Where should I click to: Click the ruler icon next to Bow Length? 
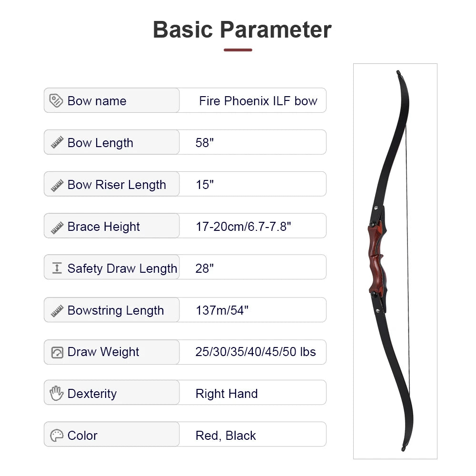pyautogui.click(x=57, y=143)
